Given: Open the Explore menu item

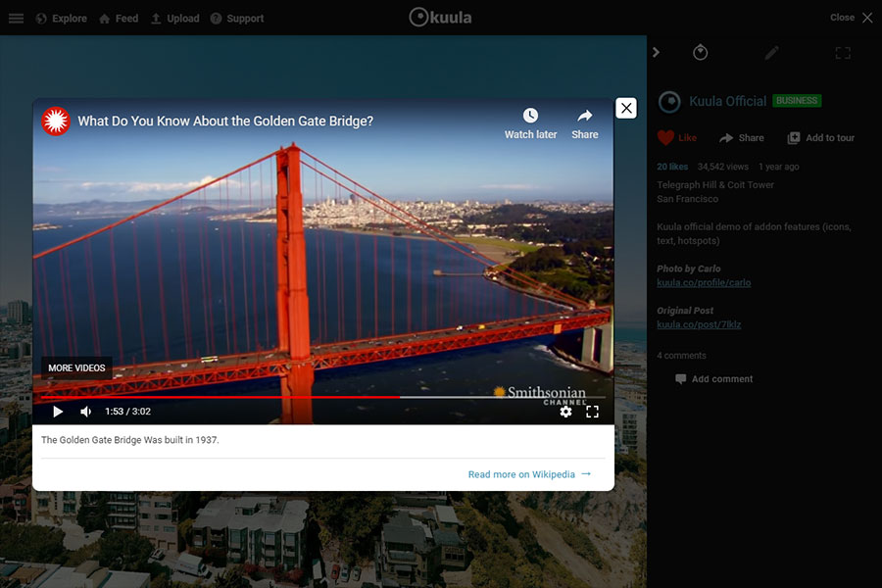Looking at the screenshot, I should click(62, 19).
